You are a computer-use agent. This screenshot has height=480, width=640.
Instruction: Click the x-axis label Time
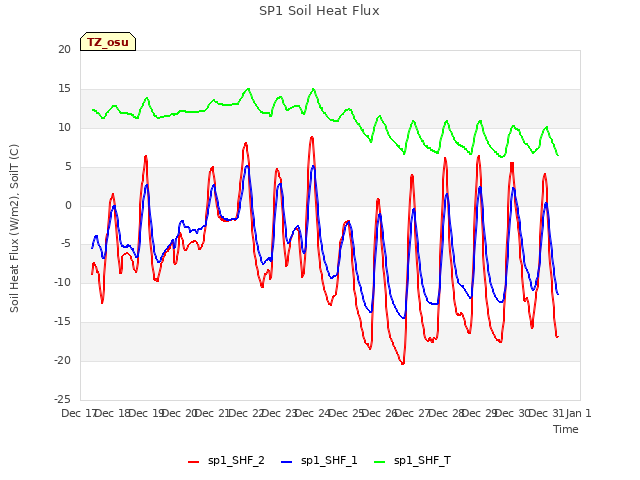pyautogui.click(x=566, y=429)
